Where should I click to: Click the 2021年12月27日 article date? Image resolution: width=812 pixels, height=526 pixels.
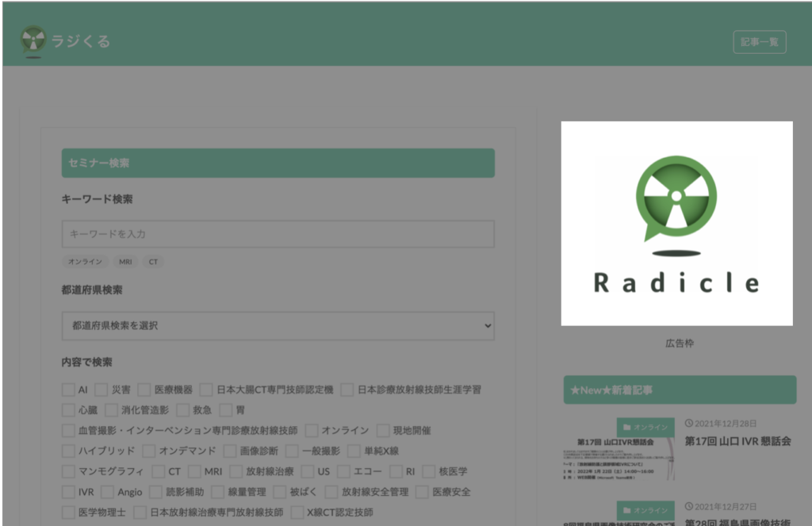[x=721, y=506]
